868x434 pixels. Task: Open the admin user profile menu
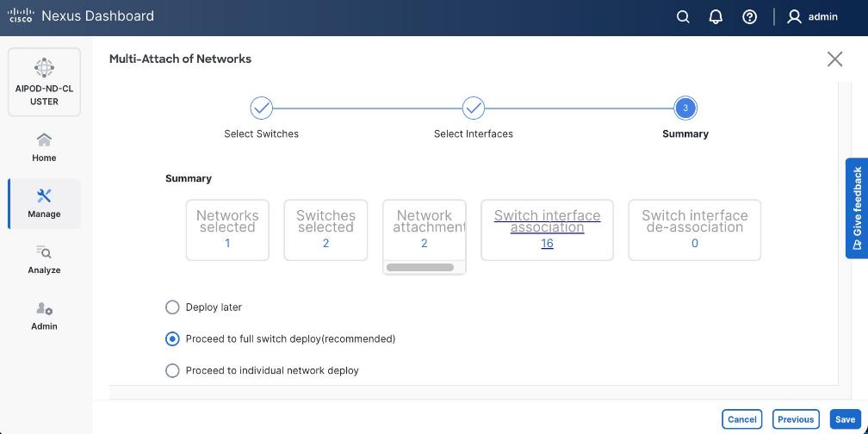[812, 16]
